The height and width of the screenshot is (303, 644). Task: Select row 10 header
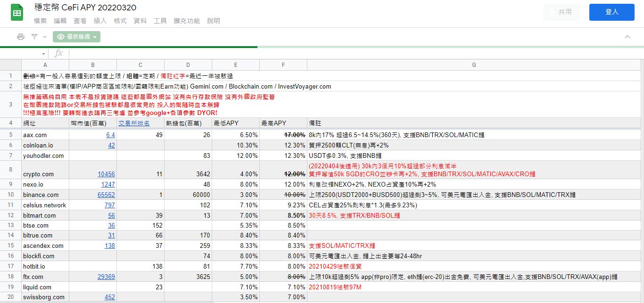(x=10, y=195)
